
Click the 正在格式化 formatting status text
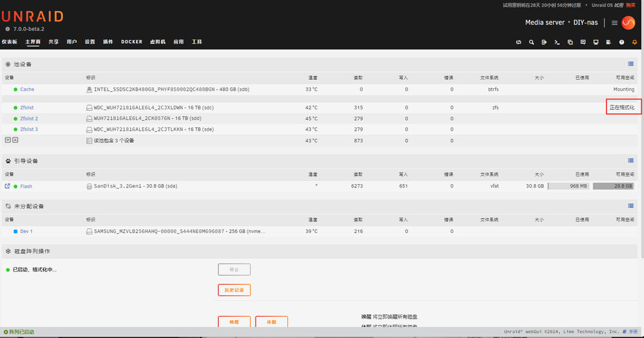[622, 108]
